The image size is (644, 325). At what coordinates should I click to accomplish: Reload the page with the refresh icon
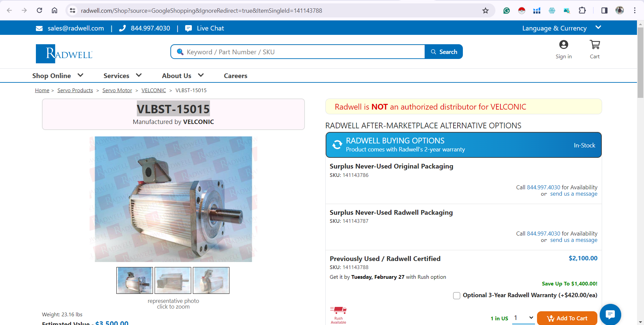pos(39,10)
